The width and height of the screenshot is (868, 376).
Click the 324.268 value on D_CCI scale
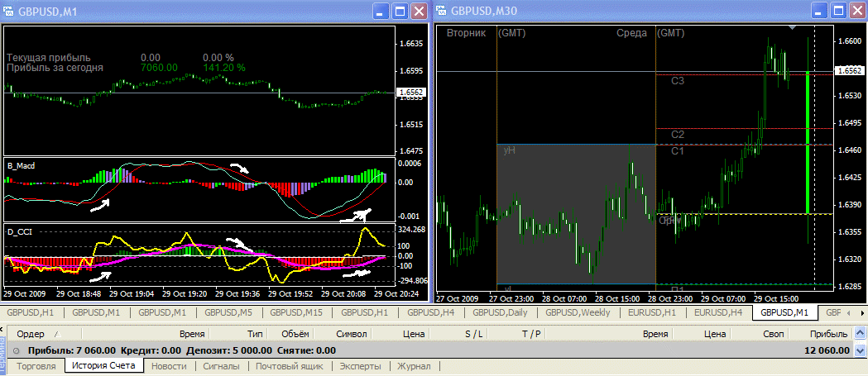pyautogui.click(x=411, y=230)
